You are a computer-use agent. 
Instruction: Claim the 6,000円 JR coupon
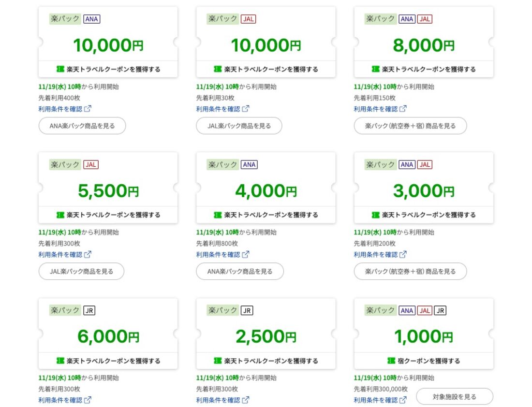108,360
